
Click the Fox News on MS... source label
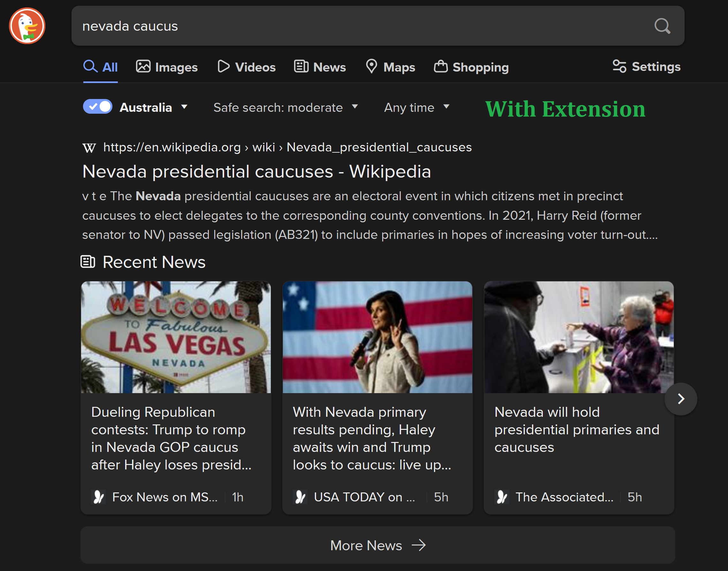[165, 497]
